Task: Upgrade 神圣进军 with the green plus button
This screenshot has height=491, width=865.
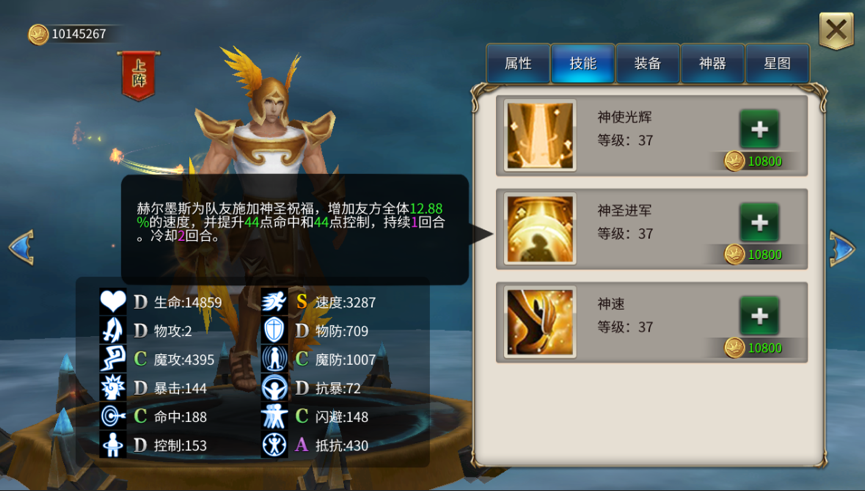Action: 759,222
